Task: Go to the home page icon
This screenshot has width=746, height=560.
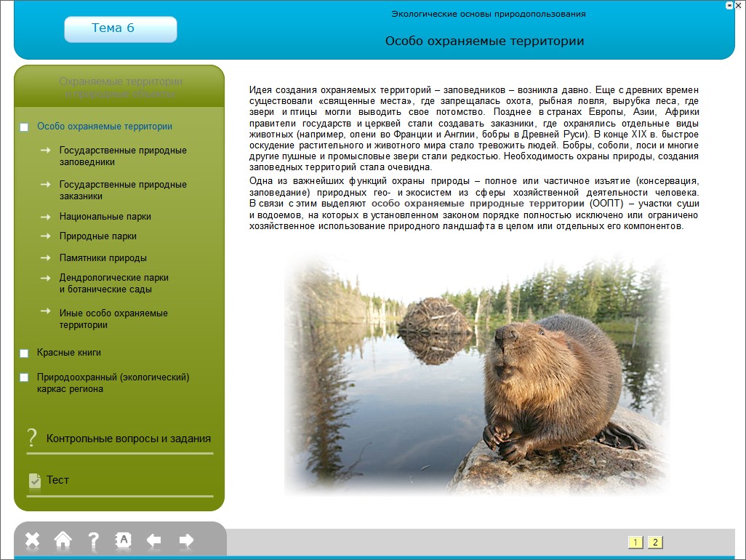Action: pos(63,540)
